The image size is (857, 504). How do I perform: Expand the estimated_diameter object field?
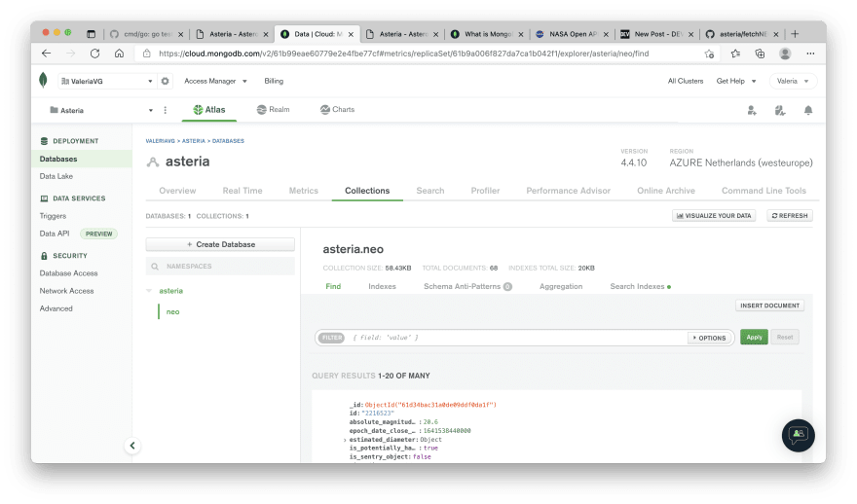345,440
